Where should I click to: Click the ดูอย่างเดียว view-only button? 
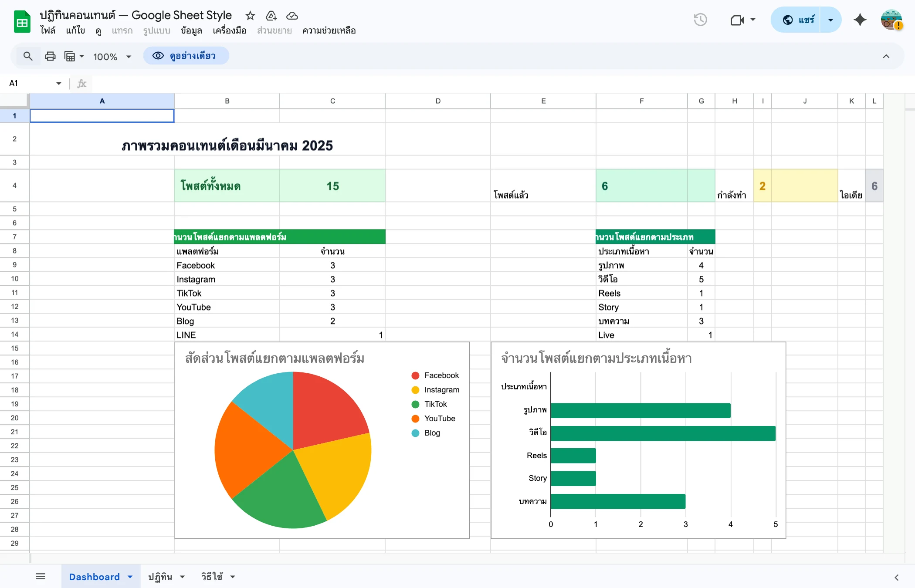click(186, 56)
